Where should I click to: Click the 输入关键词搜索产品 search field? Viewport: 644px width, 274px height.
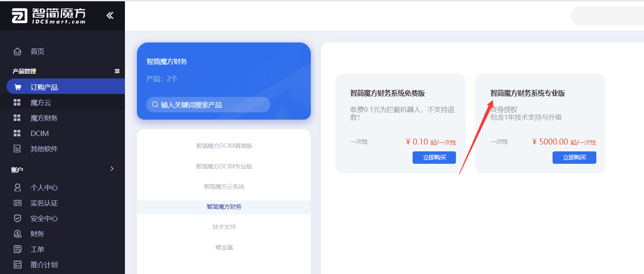(208, 105)
